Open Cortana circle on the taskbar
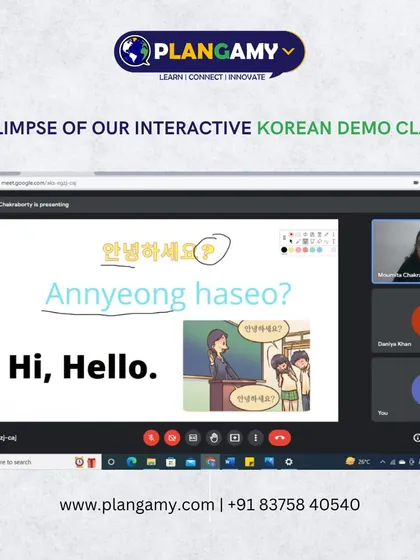 coord(111,462)
